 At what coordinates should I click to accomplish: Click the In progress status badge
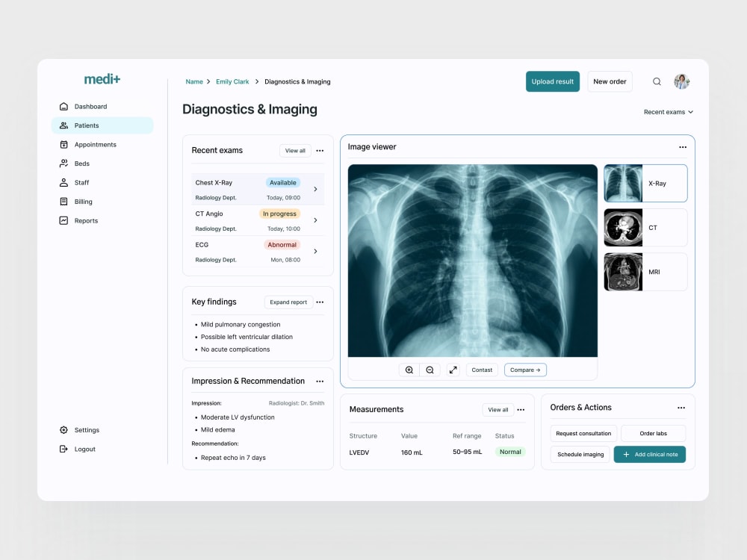[279, 214]
